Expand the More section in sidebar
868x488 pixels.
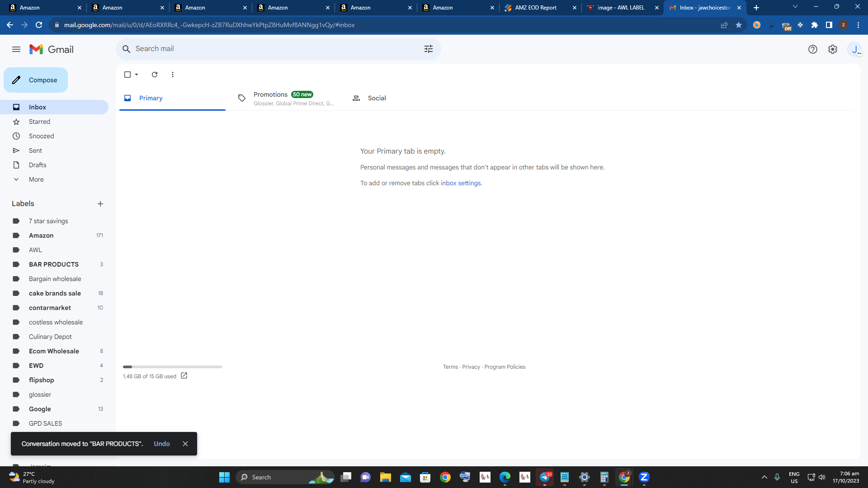coord(54,179)
